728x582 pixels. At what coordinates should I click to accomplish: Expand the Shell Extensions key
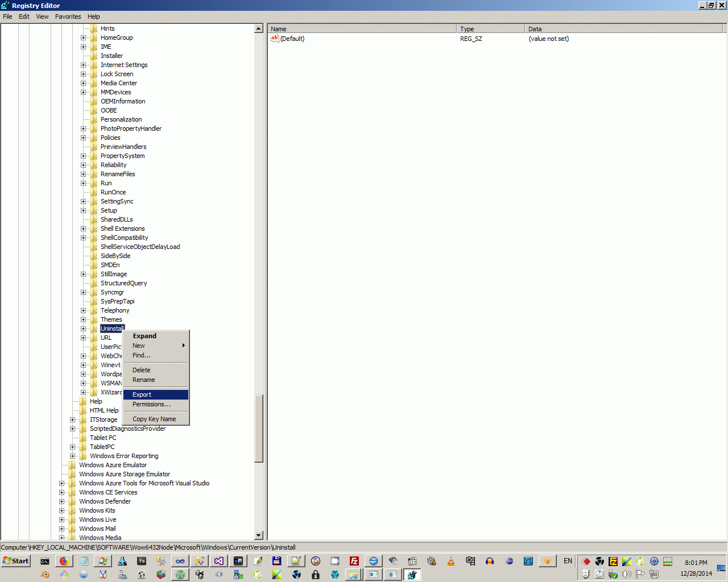83,229
